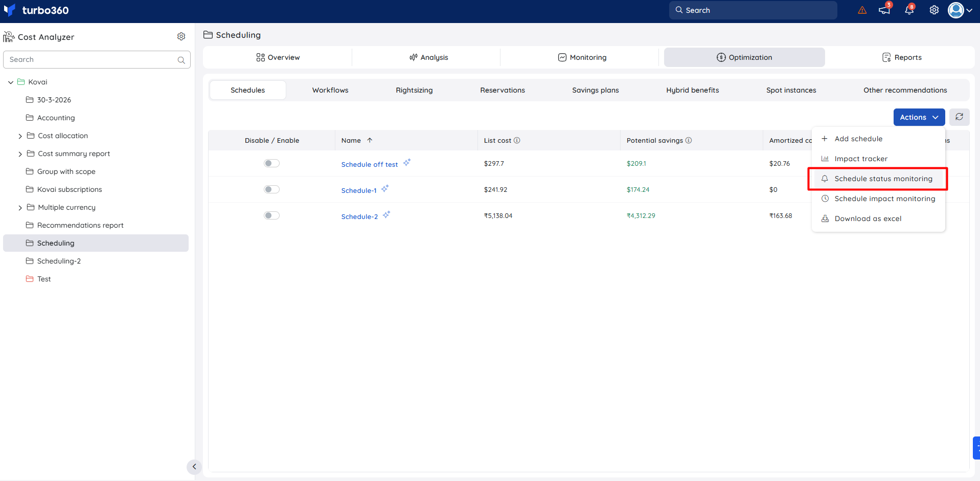Click the blue side tab at right edge
980x481 pixels.
pyautogui.click(x=976, y=448)
